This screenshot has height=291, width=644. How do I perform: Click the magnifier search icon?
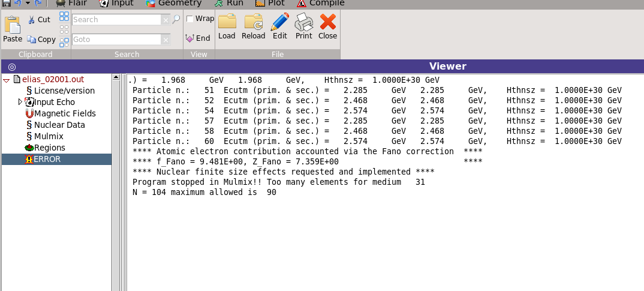click(x=176, y=20)
